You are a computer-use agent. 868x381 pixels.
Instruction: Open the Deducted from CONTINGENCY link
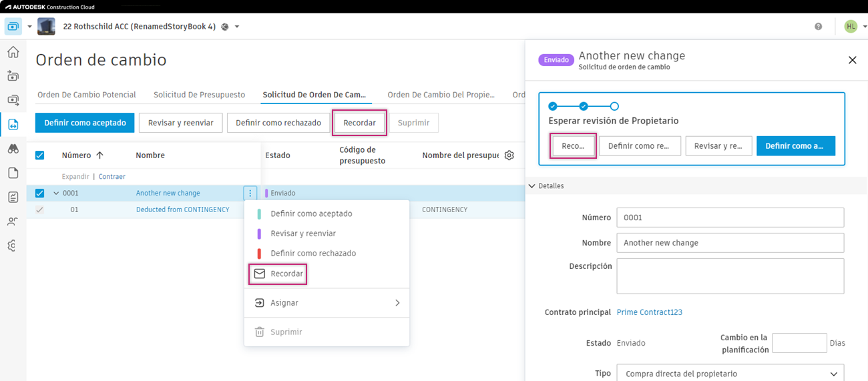point(182,210)
